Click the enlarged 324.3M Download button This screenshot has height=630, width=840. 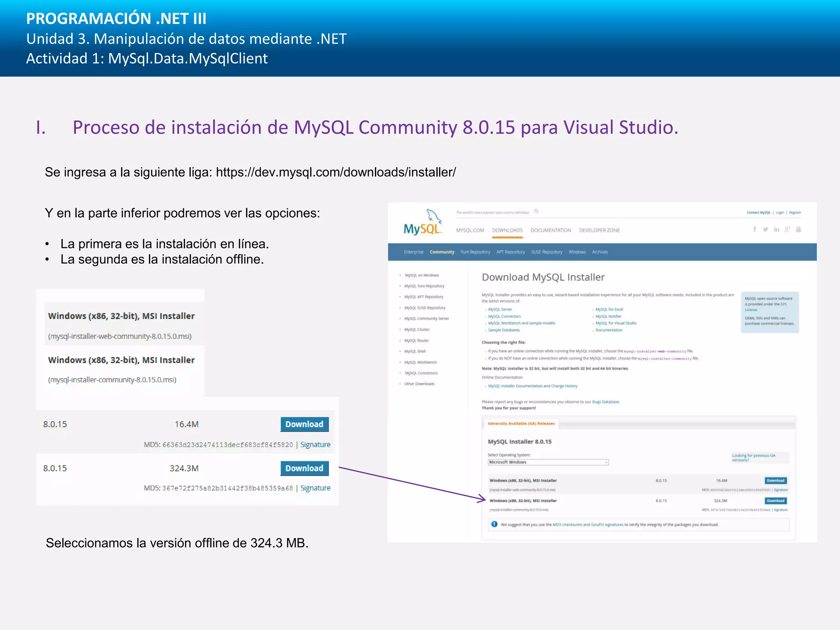click(304, 468)
